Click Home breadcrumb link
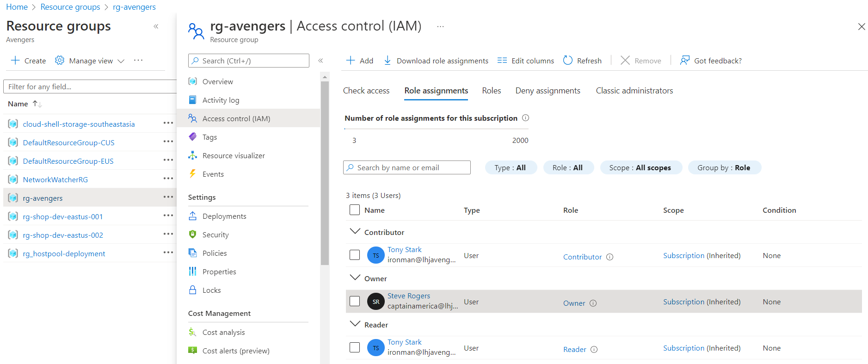The image size is (868, 364). [x=17, y=7]
